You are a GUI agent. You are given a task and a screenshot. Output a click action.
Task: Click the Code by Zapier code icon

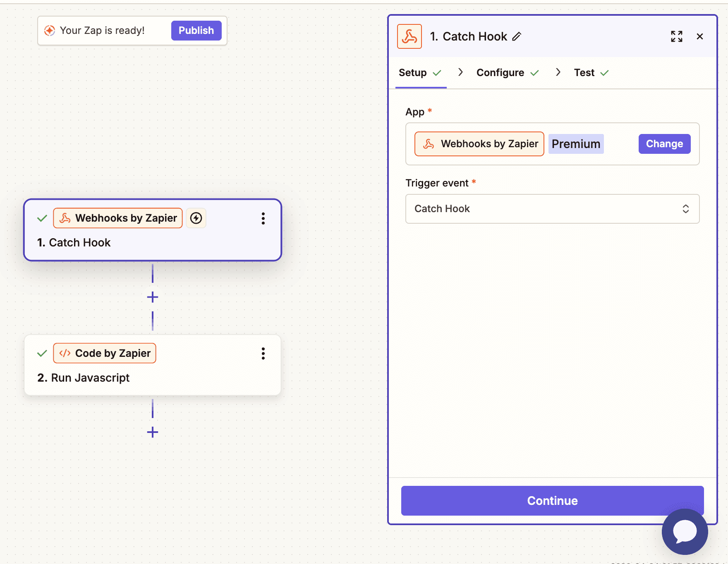point(65,353)
